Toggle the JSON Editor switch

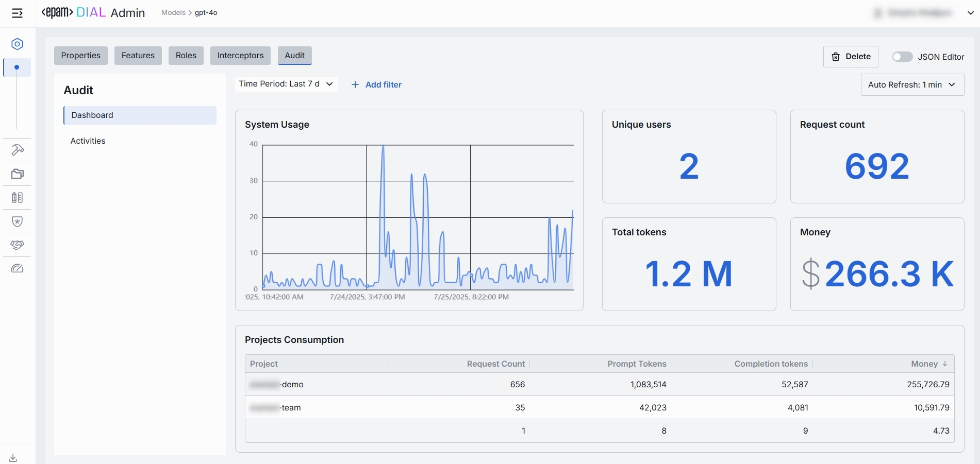point(902,57)
